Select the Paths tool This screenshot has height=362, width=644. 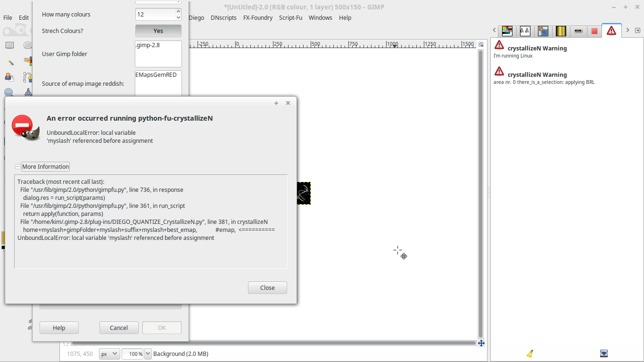[28, 77]
